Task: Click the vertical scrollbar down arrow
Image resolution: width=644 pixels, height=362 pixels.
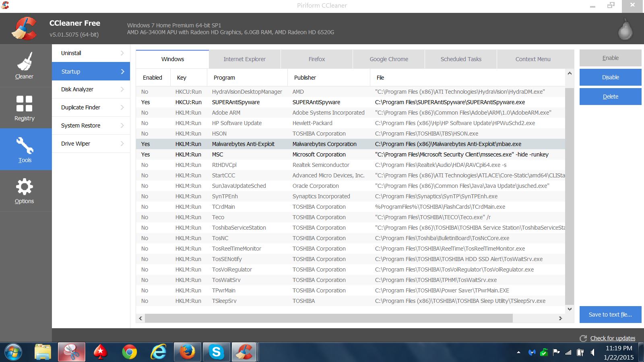Action: tap(570, 309)
